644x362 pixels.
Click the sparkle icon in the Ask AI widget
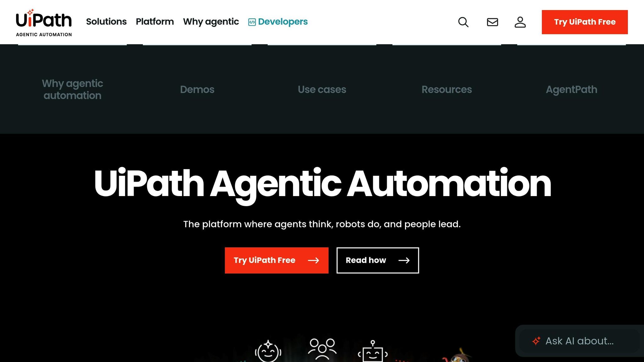point(536,341)
